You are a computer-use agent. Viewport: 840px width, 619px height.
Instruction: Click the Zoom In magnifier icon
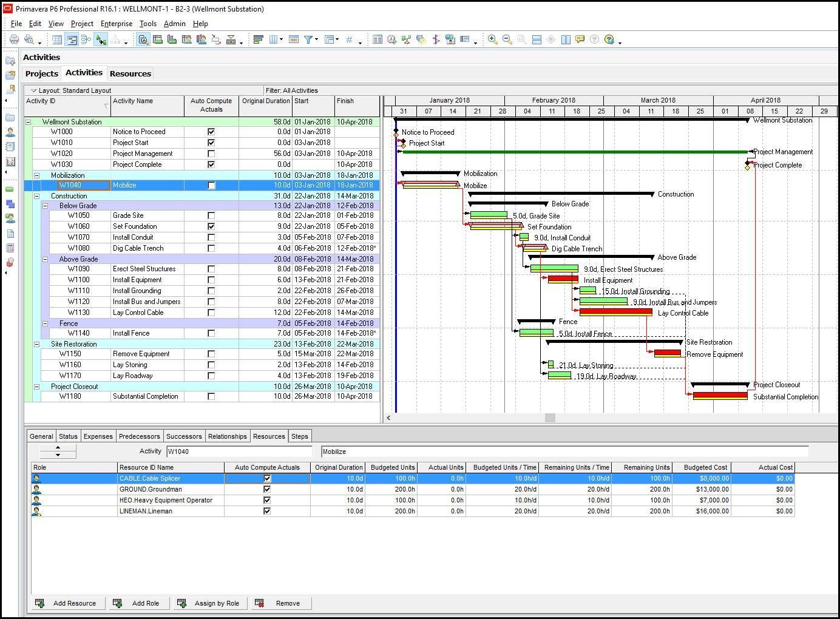point(493,40)
